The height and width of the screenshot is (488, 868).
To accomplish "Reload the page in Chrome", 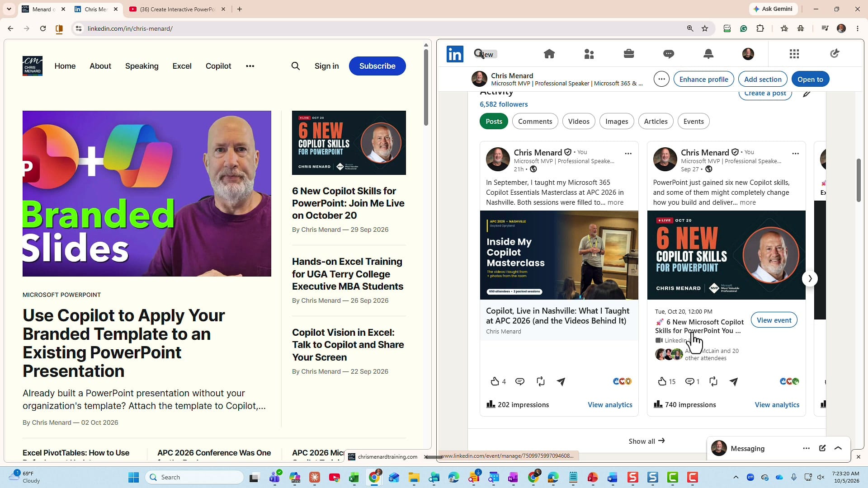I will 43,28.
